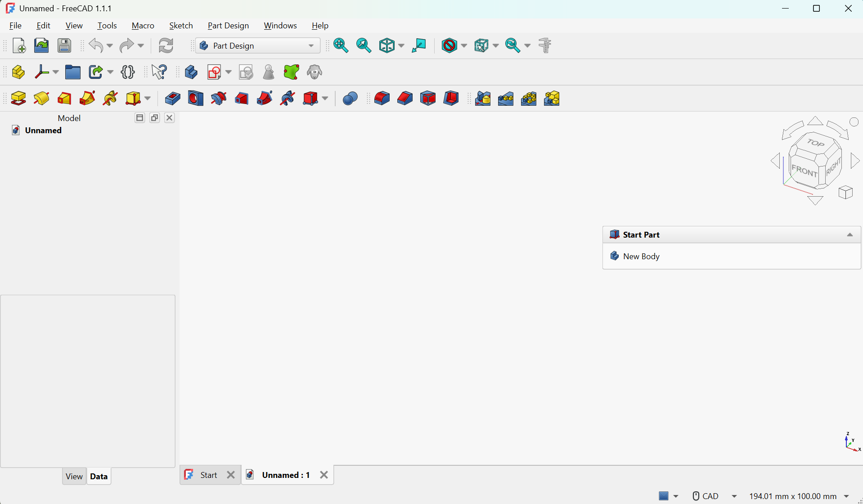Screen dimensions: 863x504
Task: Click the Redo arrow icon
Action: click(x=126, y=45)
